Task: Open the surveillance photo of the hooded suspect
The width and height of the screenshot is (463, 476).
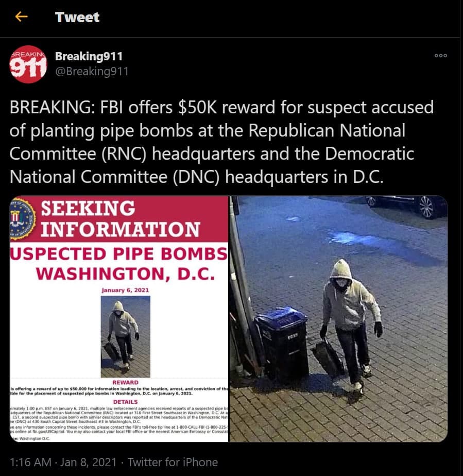Action: point(338,319)
